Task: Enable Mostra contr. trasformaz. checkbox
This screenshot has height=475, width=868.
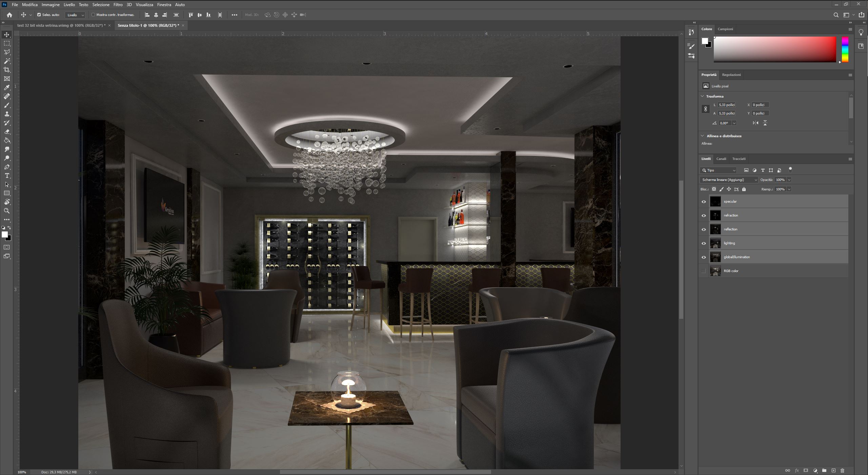Action: coord(93,15)
